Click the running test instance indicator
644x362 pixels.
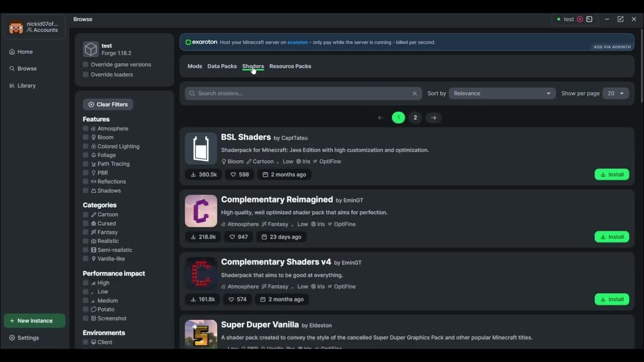[566, 19]
